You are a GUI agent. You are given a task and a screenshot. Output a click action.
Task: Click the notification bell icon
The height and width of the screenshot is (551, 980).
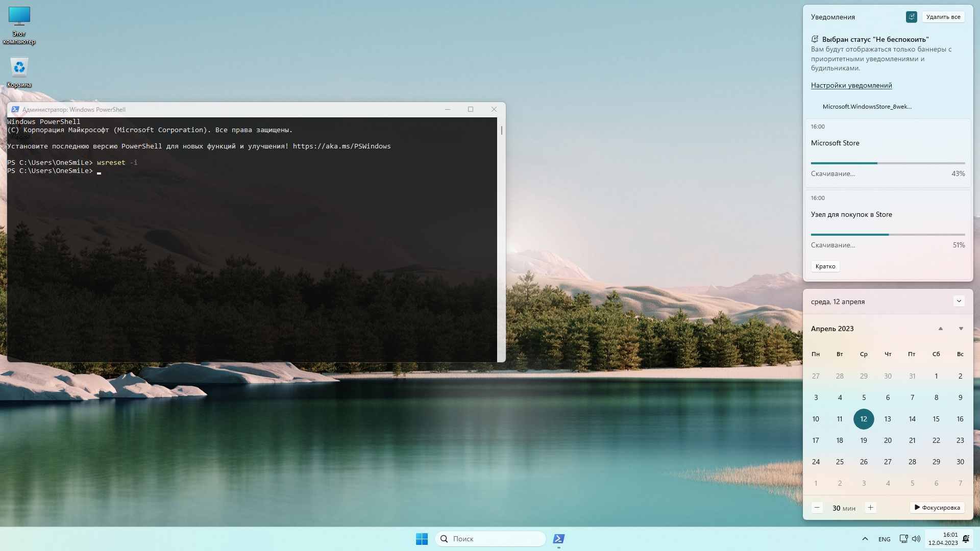click(x=967, y=538)
